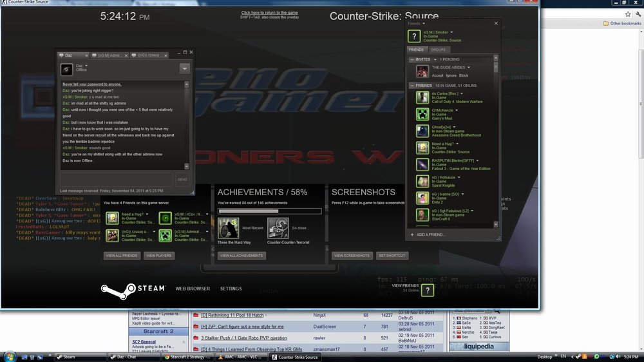644x362 pixels.
Task: Click SEND button in chat
Action: coord(182,180)
